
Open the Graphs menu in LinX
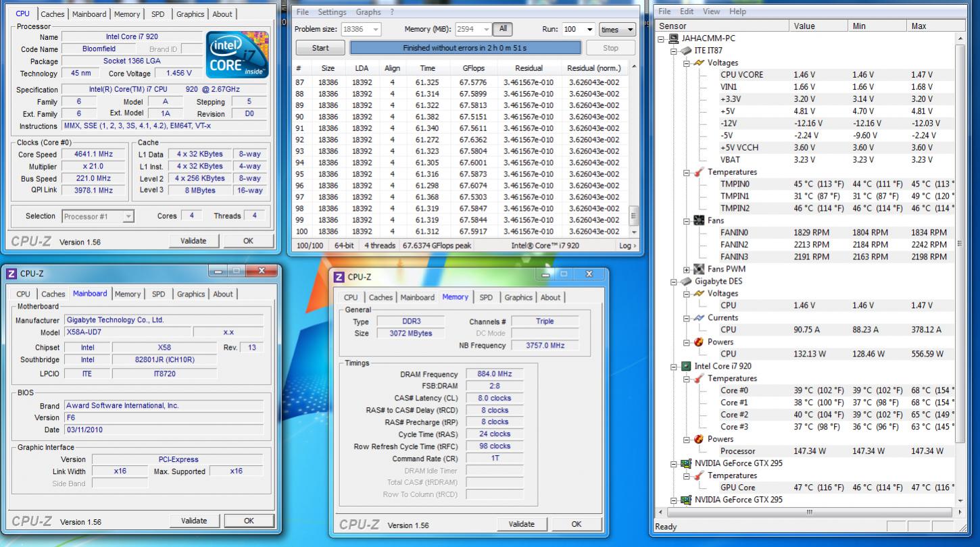click(368, 12)
